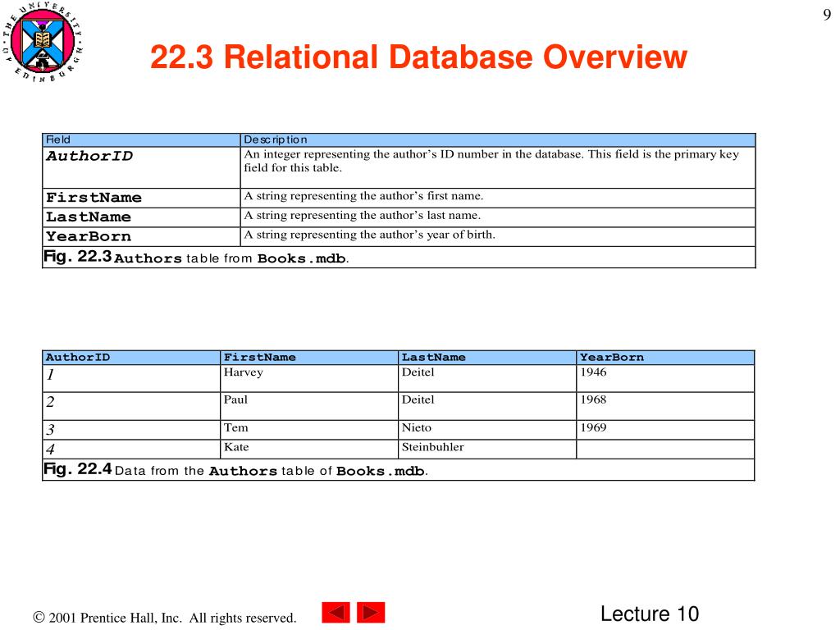Click the LastName field name in first table

89,217
